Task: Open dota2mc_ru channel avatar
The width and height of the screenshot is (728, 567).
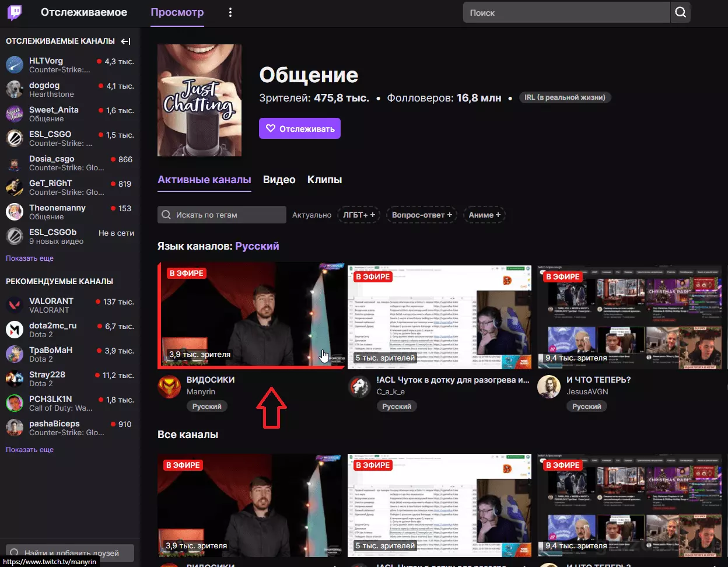Action: (x=15, y=330)
